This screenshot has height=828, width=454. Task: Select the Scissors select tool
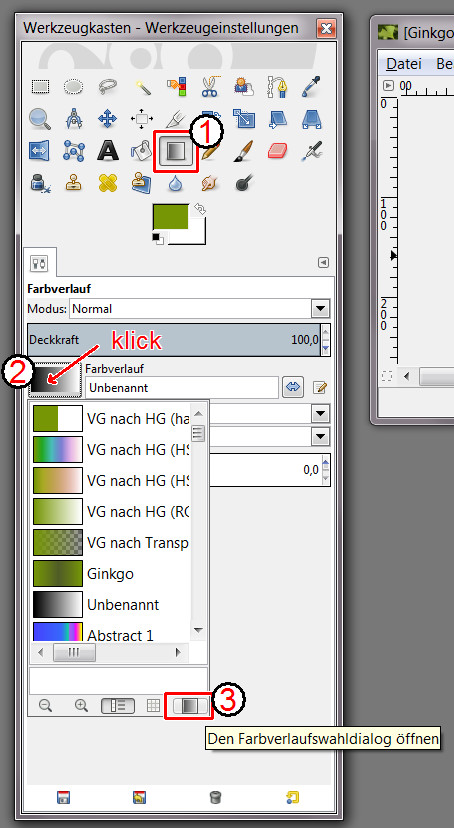pyautogui.click(x=210, y=86)
